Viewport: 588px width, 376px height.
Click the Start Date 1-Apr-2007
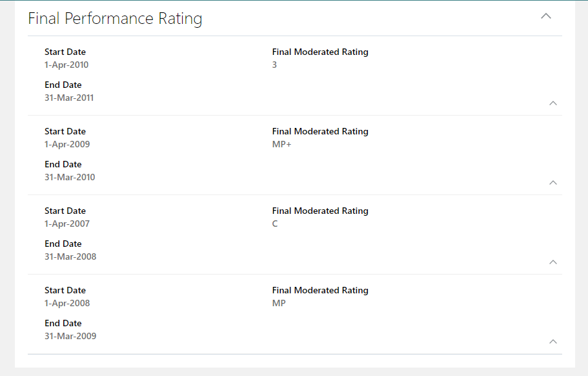[x=66, y=224]
